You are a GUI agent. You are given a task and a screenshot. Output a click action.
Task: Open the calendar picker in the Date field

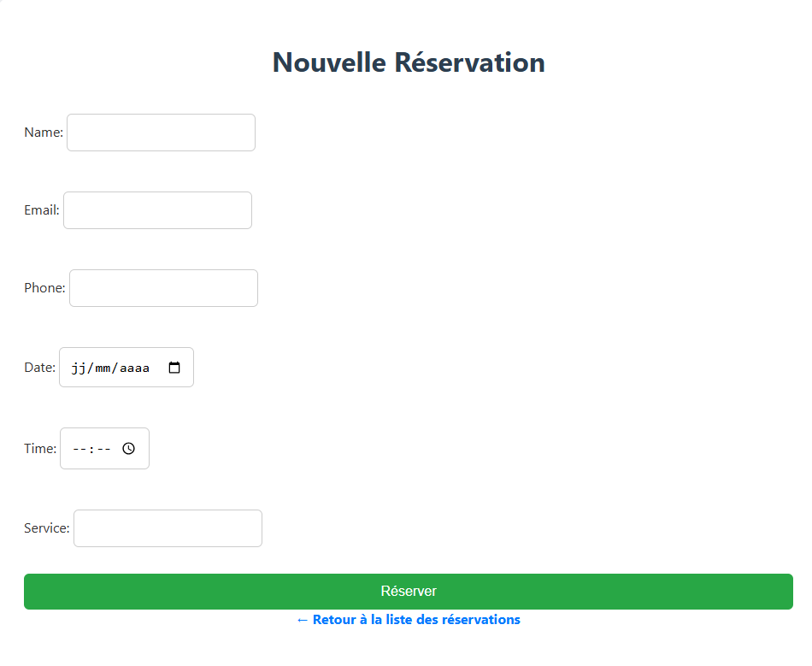tap(174, 367)
